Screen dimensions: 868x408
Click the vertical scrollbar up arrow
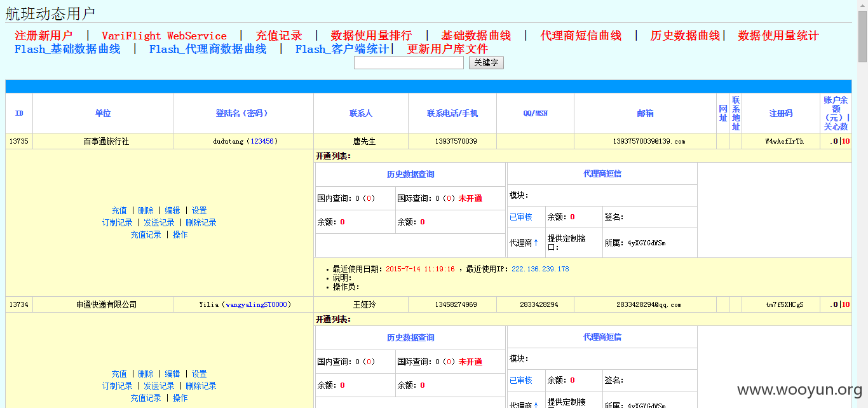coord(862,5)
